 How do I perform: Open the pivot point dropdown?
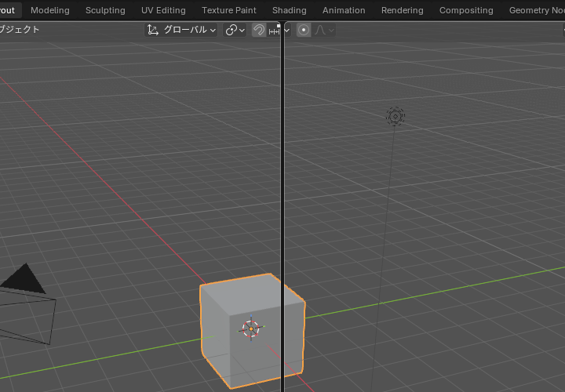tap(235, 30)
